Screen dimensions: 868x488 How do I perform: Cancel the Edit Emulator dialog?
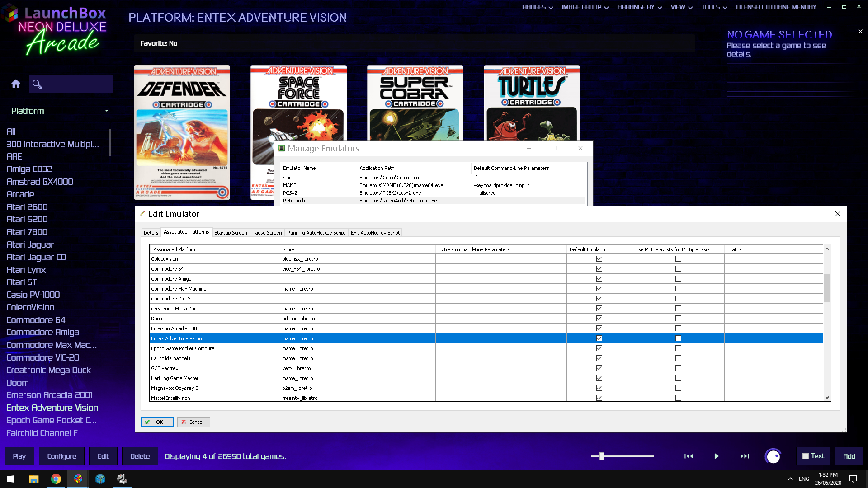(x=193, y=422)
